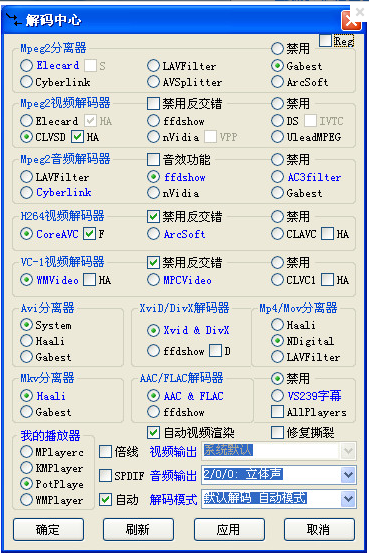Select CLAVC H264 decoder
The width and height of the screenshot is (369, 554).
(x=277, y=234)
